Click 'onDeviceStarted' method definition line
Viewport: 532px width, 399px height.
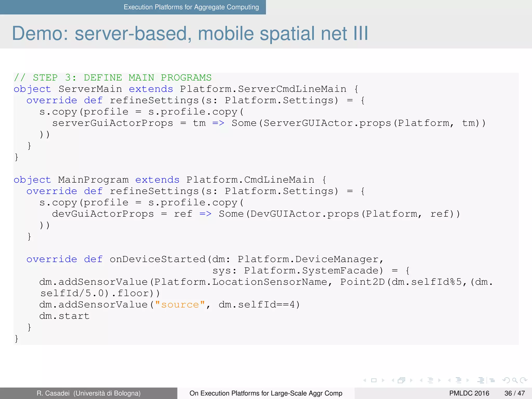205,259
